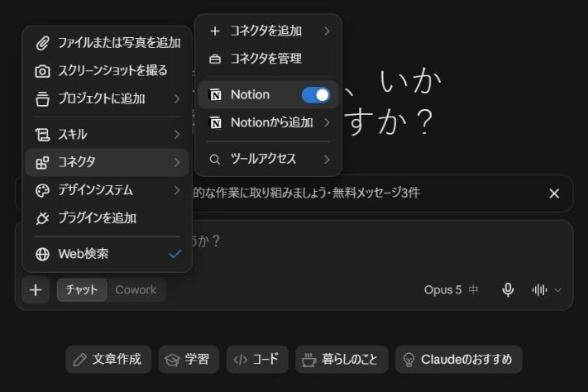
Task: Expand the Notionから追加 submenu chevron
Action: click(x=327, y=122)
